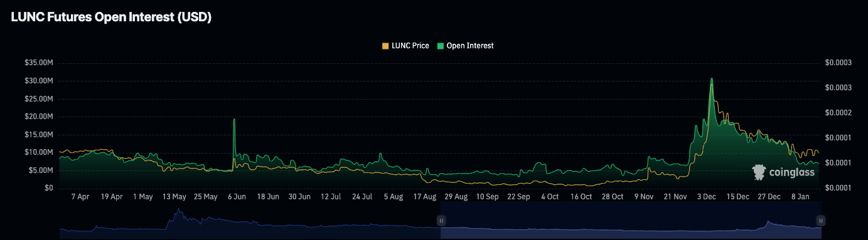Toggle the Open Interest legend item
868x240 pixels.
coord(465,46)
